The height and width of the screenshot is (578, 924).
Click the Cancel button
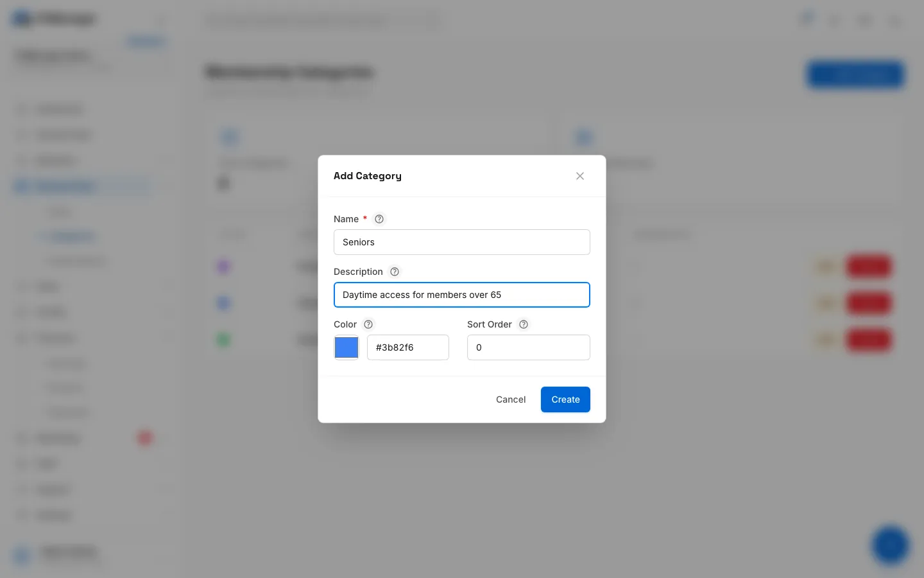coord(511,399)
